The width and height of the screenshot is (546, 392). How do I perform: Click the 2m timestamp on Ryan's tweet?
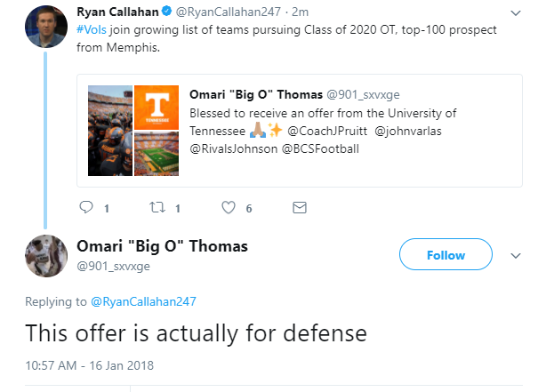point(301,12)
